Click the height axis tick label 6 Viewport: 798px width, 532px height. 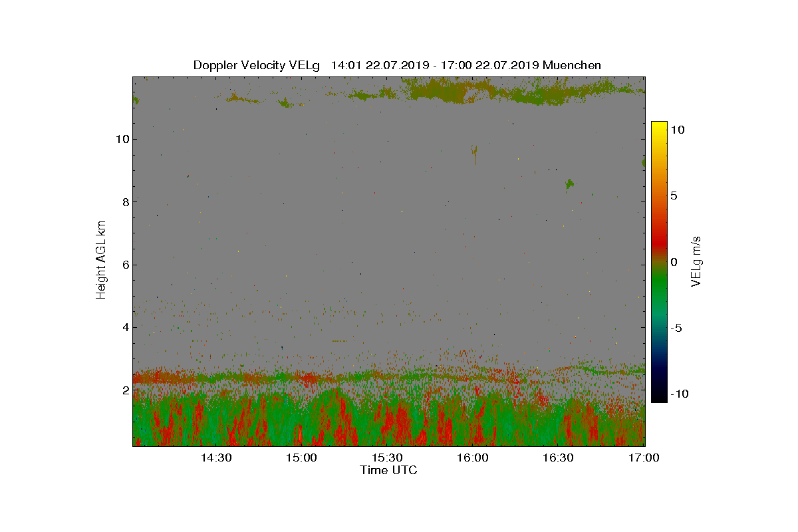click(x=125, y=264)
